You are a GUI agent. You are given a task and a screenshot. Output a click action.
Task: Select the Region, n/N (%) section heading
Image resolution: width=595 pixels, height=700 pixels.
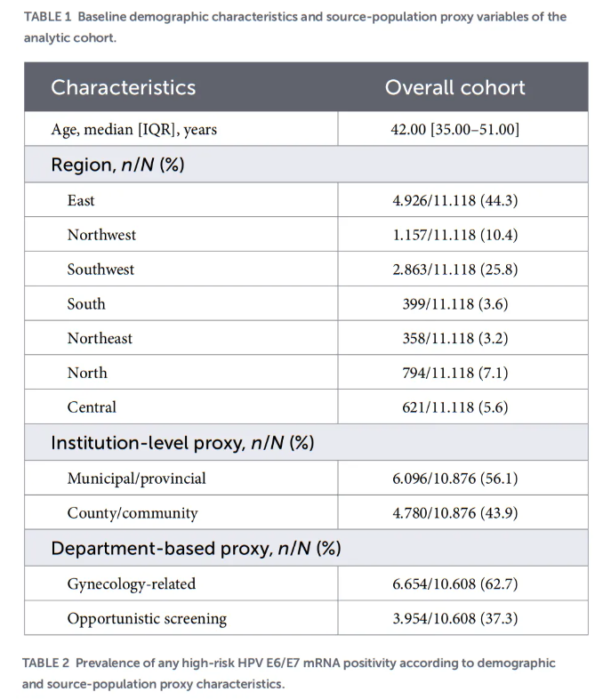coord(117,165)
